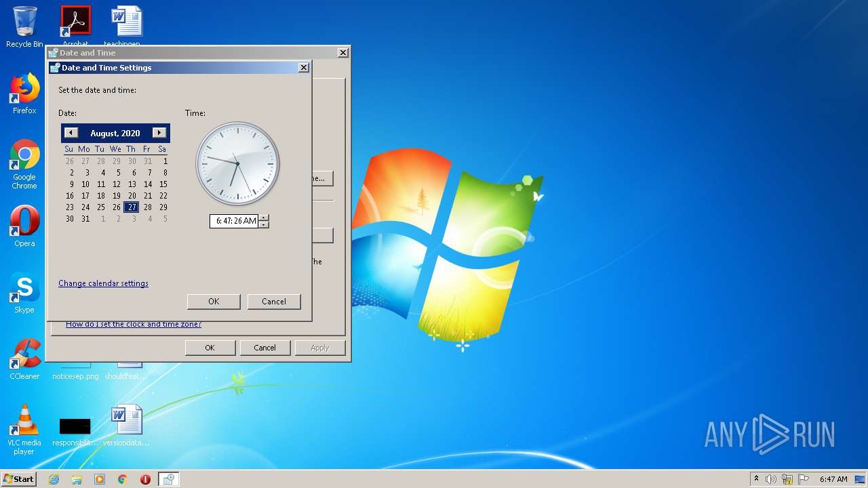
Task: Open Internet Explorer from the taskbar
Action: (x=54, y=479)
